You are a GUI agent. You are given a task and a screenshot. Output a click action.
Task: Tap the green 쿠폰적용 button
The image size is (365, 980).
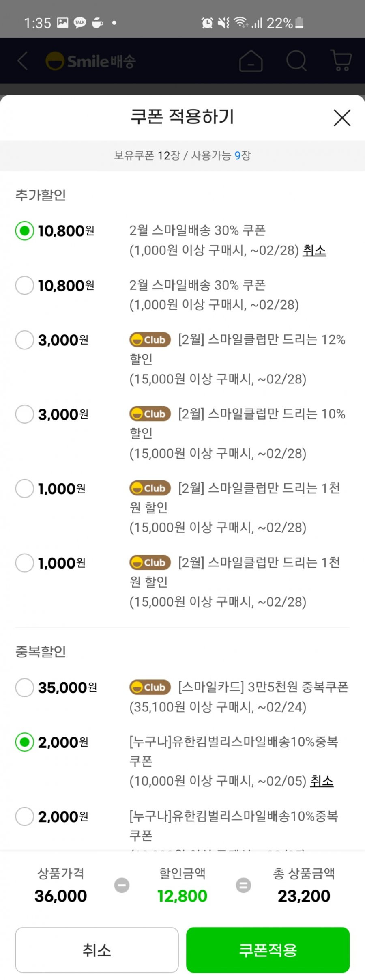[x=268, y=950]
